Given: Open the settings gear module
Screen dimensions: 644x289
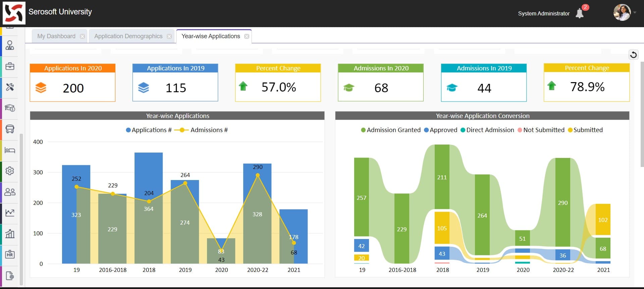Looking at the screenshot, I should coord(10,171).
